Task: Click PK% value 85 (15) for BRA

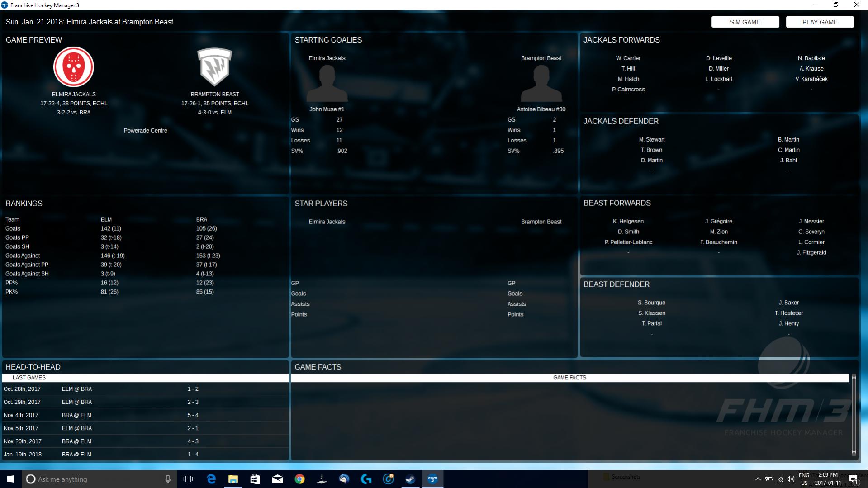Action: pos(205,292)
